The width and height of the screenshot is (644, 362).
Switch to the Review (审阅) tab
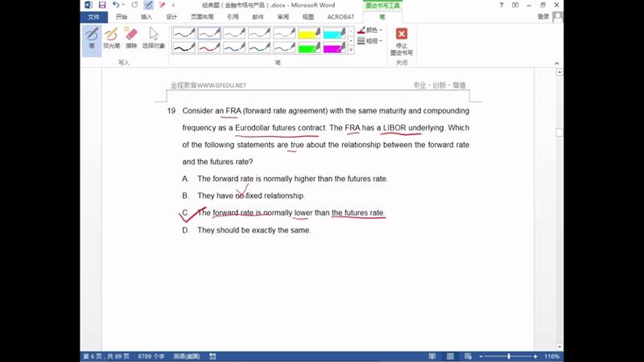[x=283, y=17]
